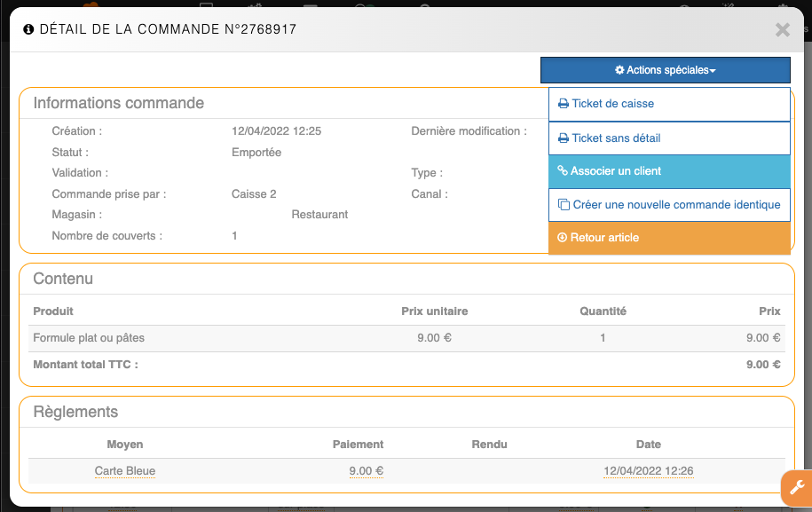Edit the payment date 12/04/2022 12:26
Viewport: 812px width, 512px height.
coord(648,471)
